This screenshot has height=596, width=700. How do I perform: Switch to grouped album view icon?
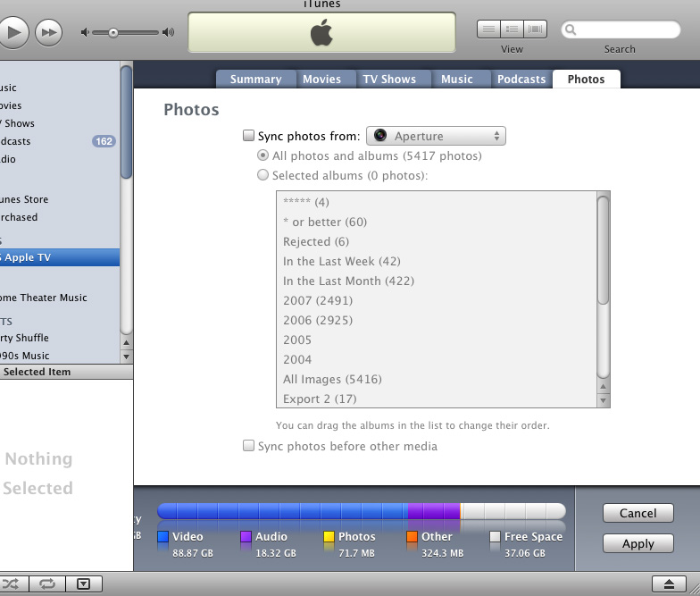(x=512, y=29)
